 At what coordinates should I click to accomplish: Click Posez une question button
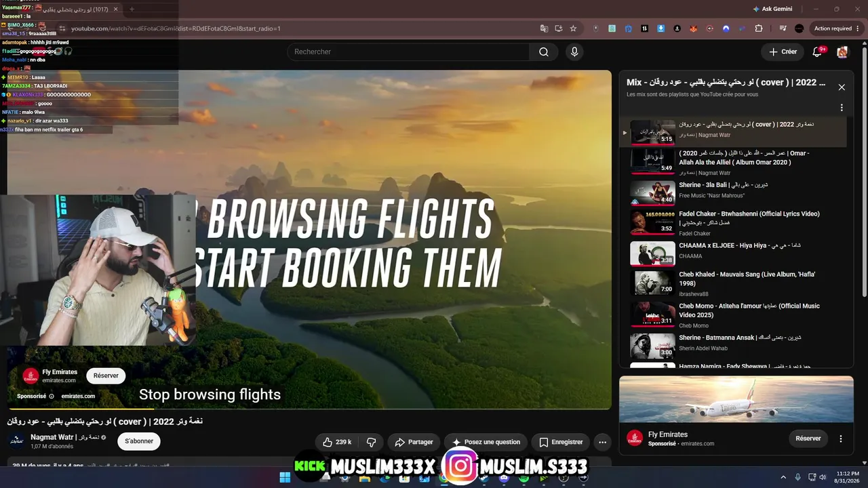click(x=486, y=442)
